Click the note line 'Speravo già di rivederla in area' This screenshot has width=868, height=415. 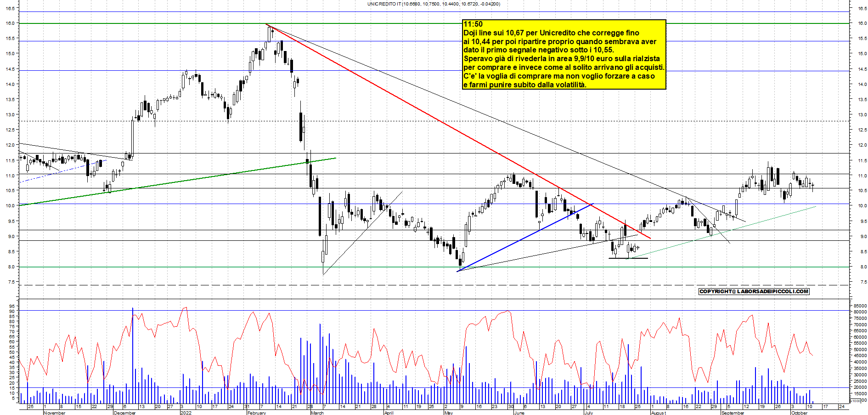click(x=562, y=59)
